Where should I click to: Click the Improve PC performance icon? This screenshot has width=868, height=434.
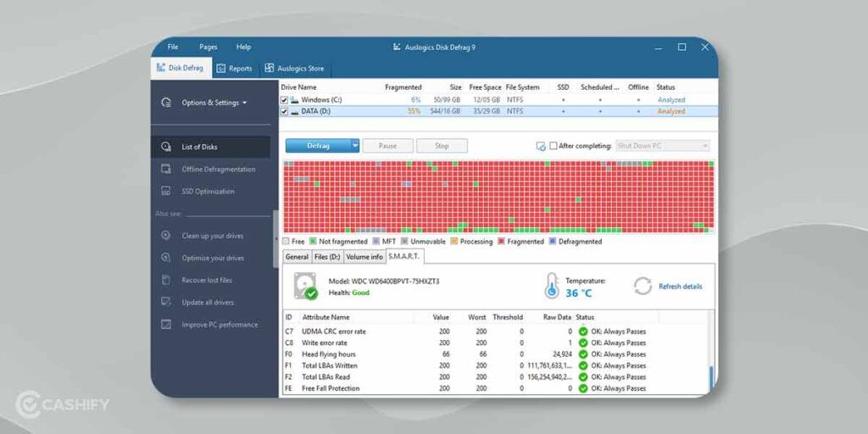pos(165,325)
